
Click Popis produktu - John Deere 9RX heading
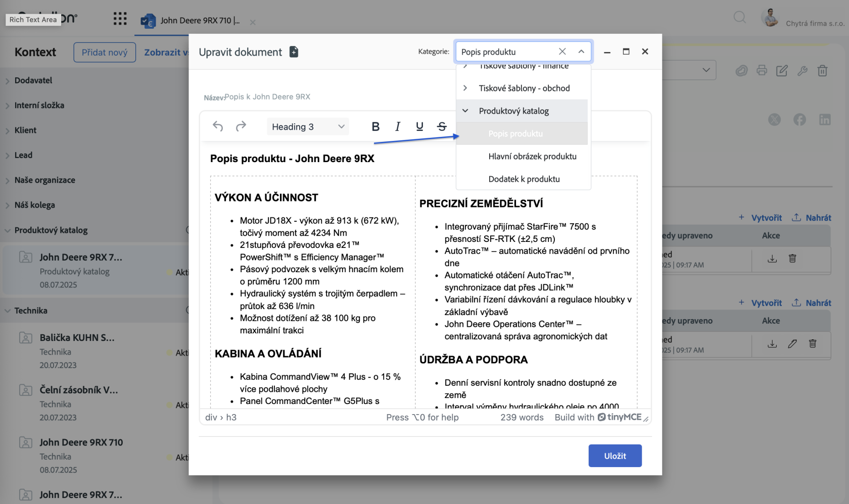(x=292, y=159)
